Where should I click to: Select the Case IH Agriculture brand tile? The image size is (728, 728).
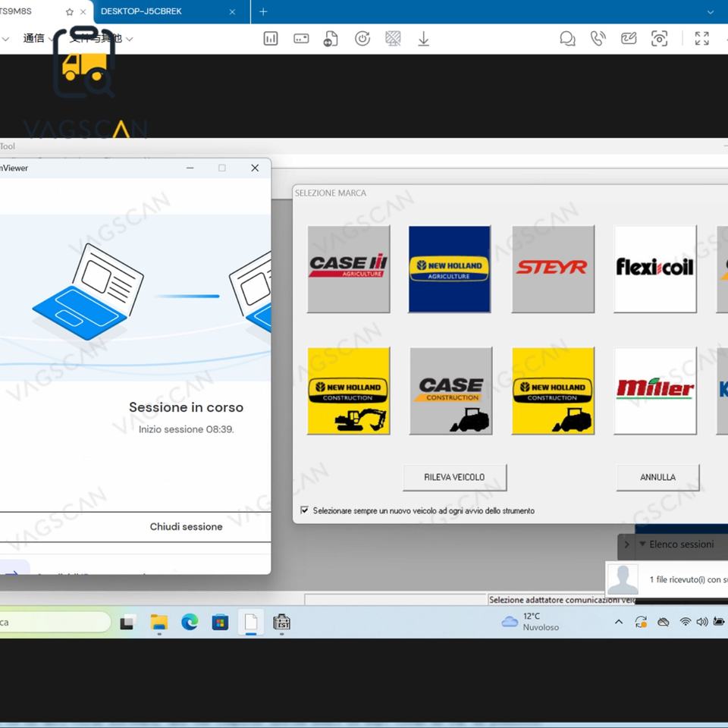[348, 268]
